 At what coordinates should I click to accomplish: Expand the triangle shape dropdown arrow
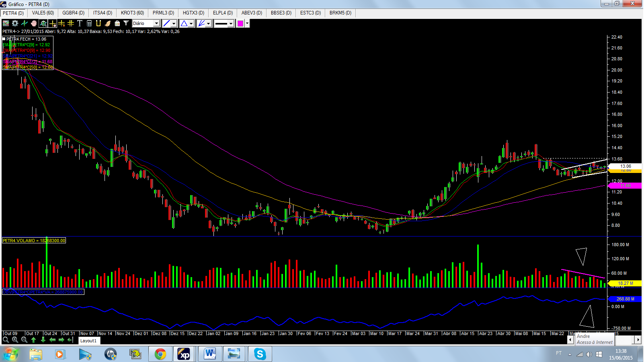pos(191,23)
